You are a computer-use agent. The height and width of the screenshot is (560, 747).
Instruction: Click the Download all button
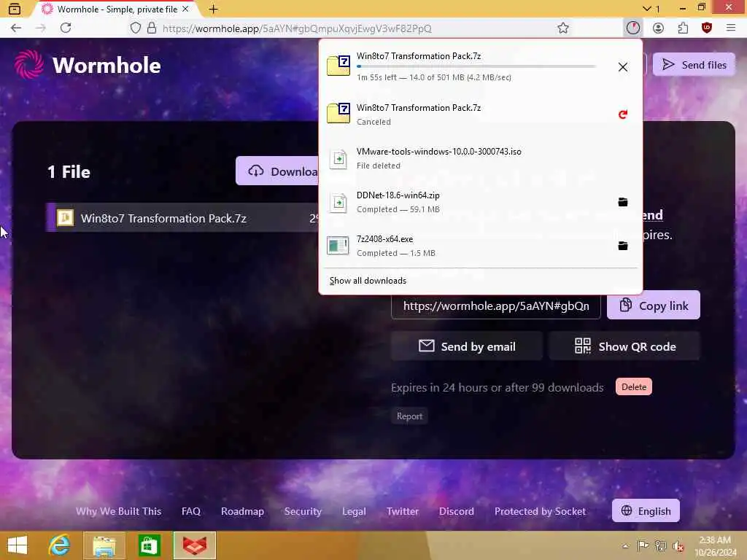[277, 171]
